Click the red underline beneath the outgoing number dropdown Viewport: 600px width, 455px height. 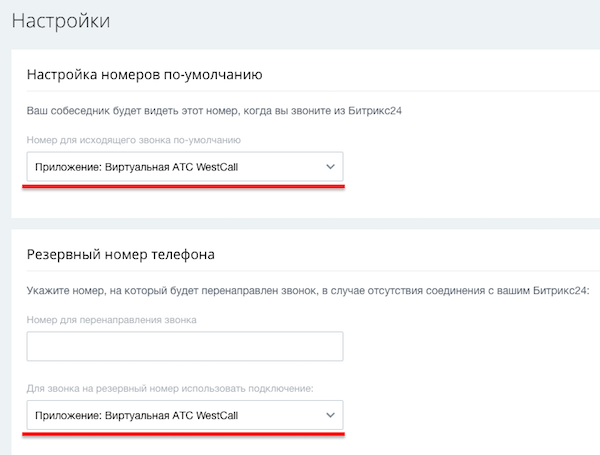pyautogui.click(x=184, y=186)
